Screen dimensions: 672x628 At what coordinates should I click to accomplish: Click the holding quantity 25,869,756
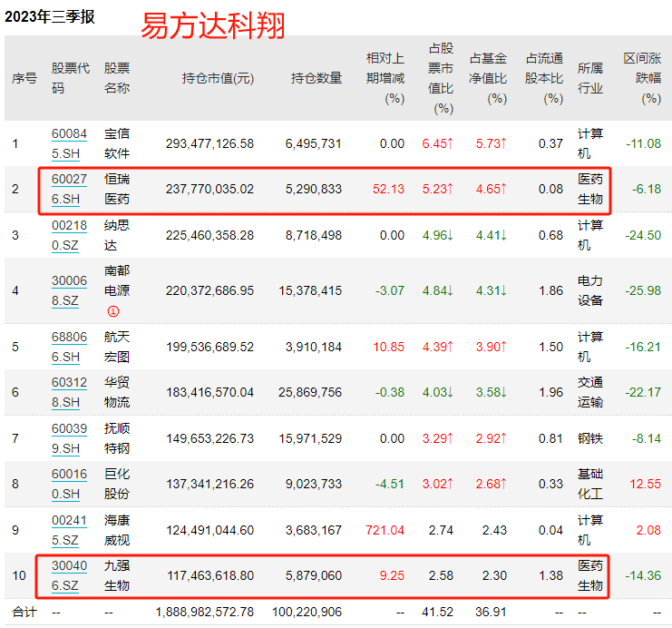(x=310, y=392)
